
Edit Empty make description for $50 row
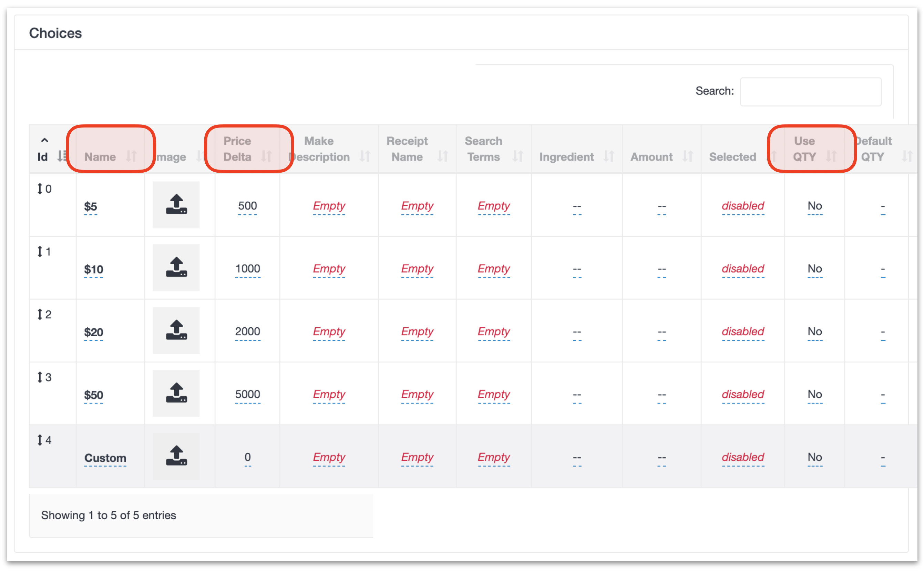click(329, 394)
